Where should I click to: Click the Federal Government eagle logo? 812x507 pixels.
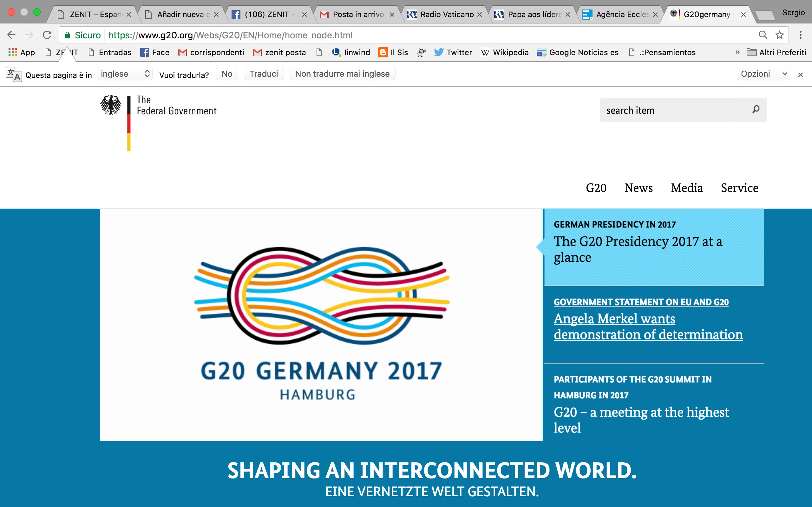coord(111,105)
